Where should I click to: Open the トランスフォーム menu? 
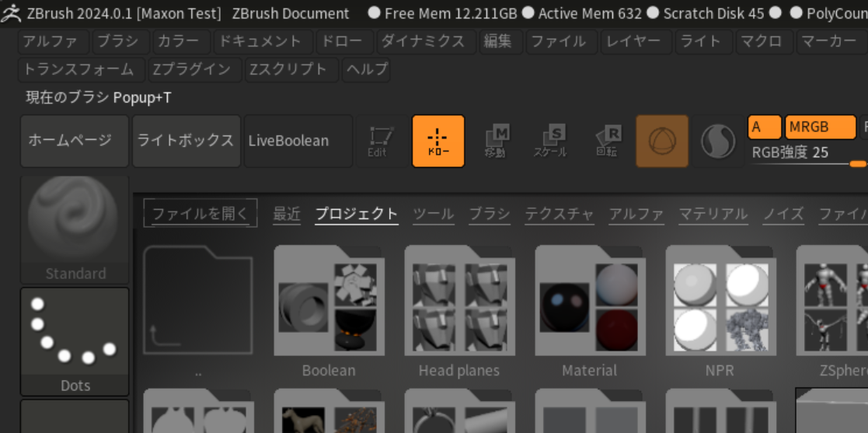point(82,70)
